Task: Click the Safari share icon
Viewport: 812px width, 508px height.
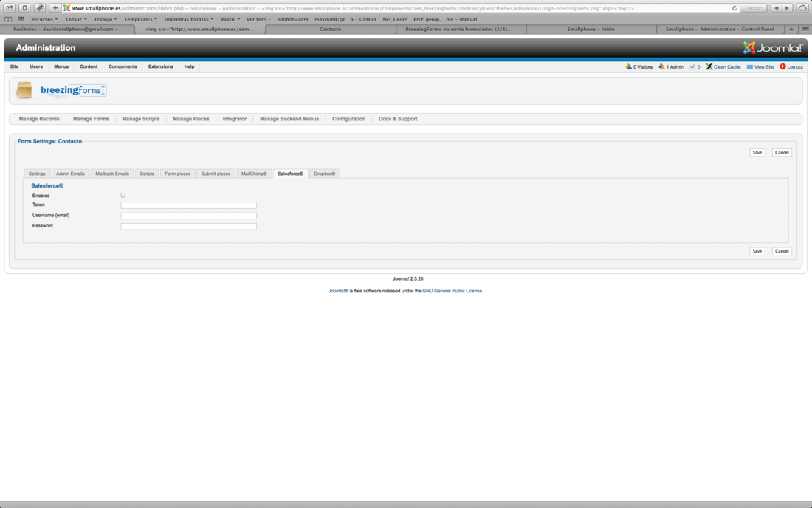Action: (10, 8)
